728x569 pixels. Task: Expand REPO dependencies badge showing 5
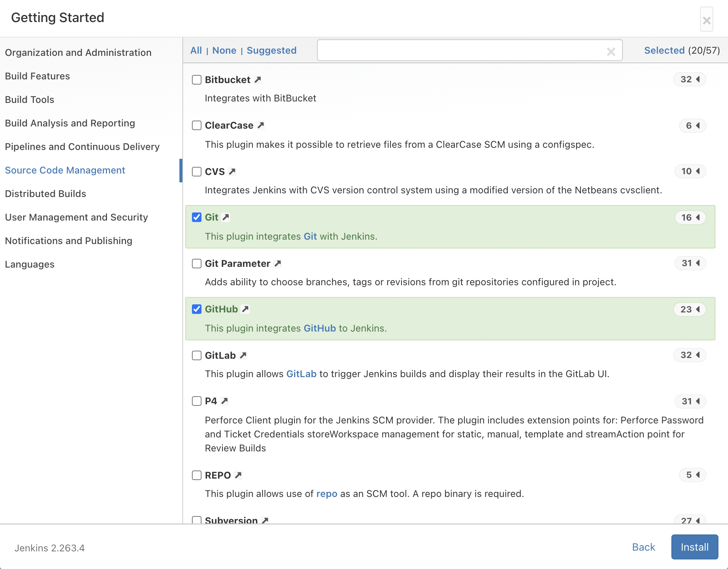[x=692, y=475]
